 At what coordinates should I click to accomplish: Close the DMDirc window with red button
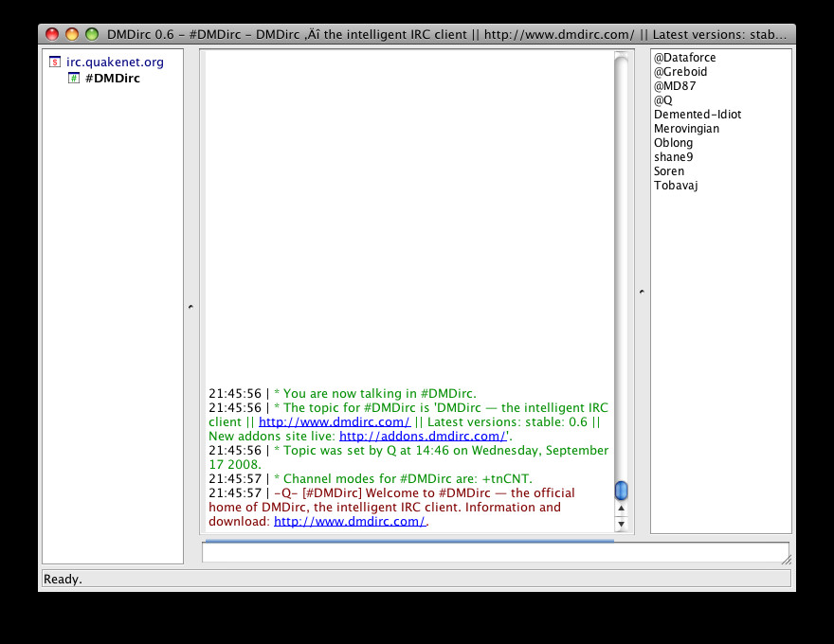pos(52,34)
